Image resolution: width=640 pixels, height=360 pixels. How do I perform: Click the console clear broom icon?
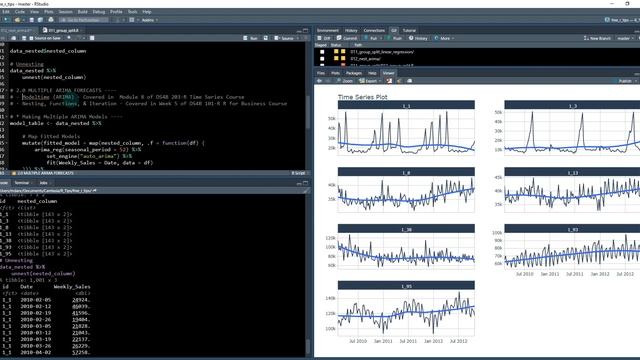tap(306, 190)
